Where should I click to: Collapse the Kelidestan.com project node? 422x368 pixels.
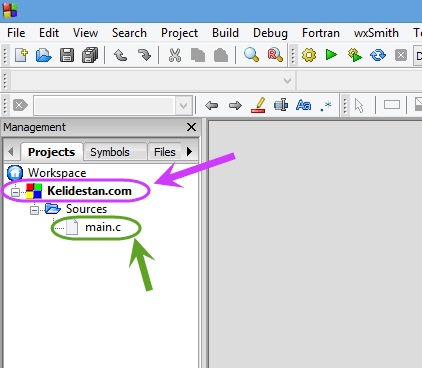click(x=15, y=192)
